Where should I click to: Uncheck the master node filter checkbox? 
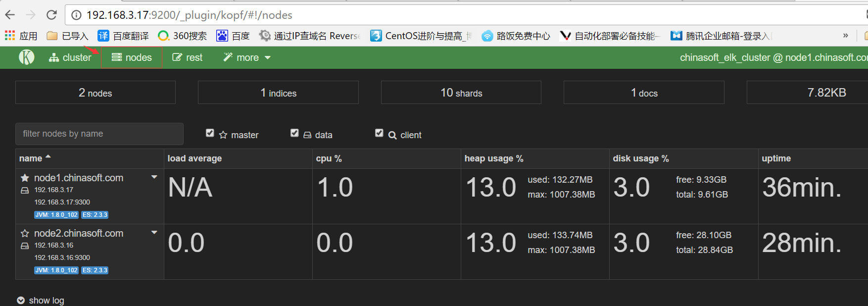pos(210,133)
